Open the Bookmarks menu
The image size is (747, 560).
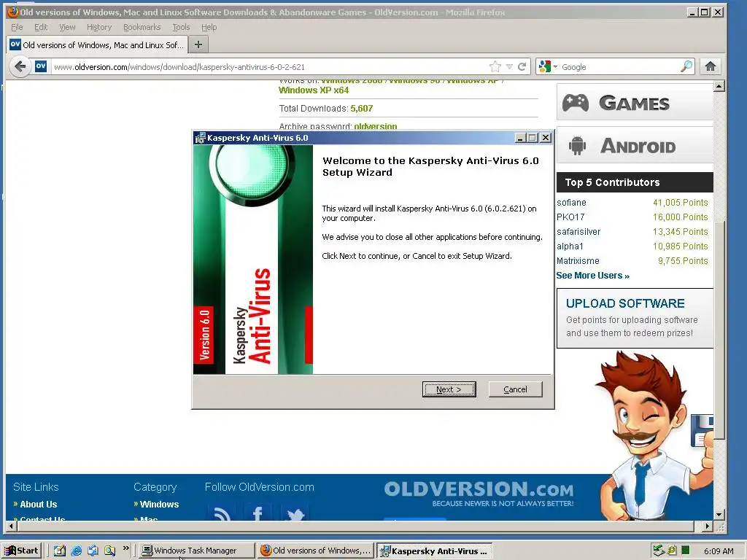point(142,27)
